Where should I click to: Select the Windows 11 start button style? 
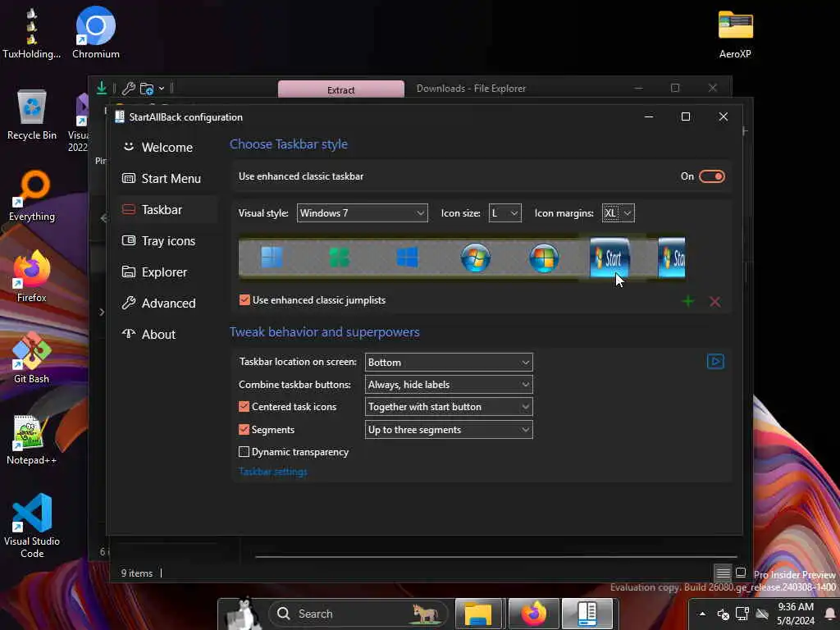(272, 258)
